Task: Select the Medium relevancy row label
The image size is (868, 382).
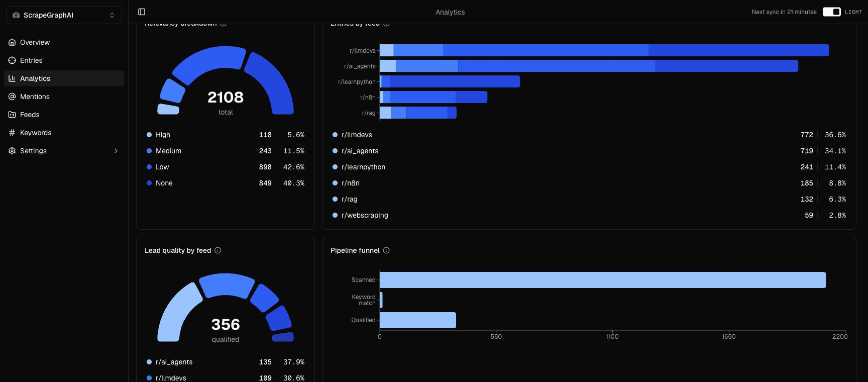Action: click(x=168, y=151)
